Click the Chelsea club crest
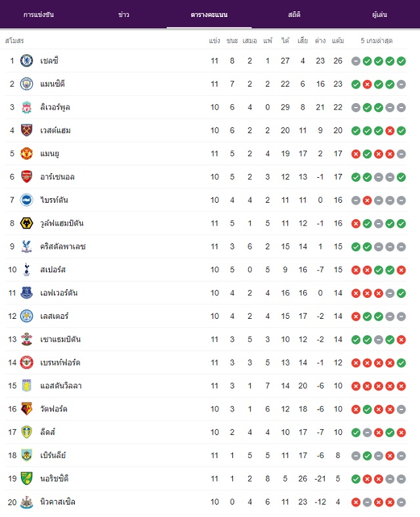The width and height of the screenshot is (420, 517). (x=26, y=60)
